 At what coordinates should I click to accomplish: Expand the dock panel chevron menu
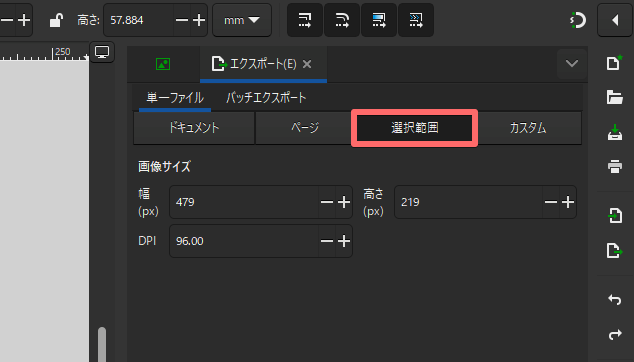click(572, 64)
